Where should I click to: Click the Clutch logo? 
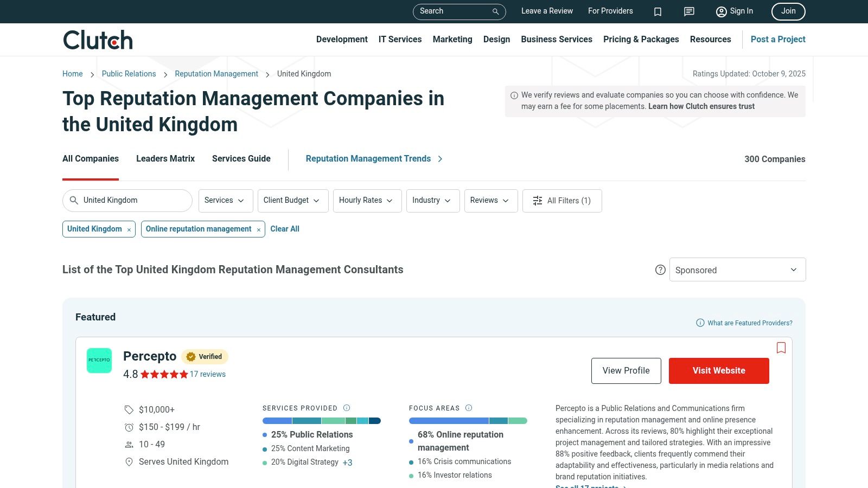pyautogui.click(x=98, y=40)
